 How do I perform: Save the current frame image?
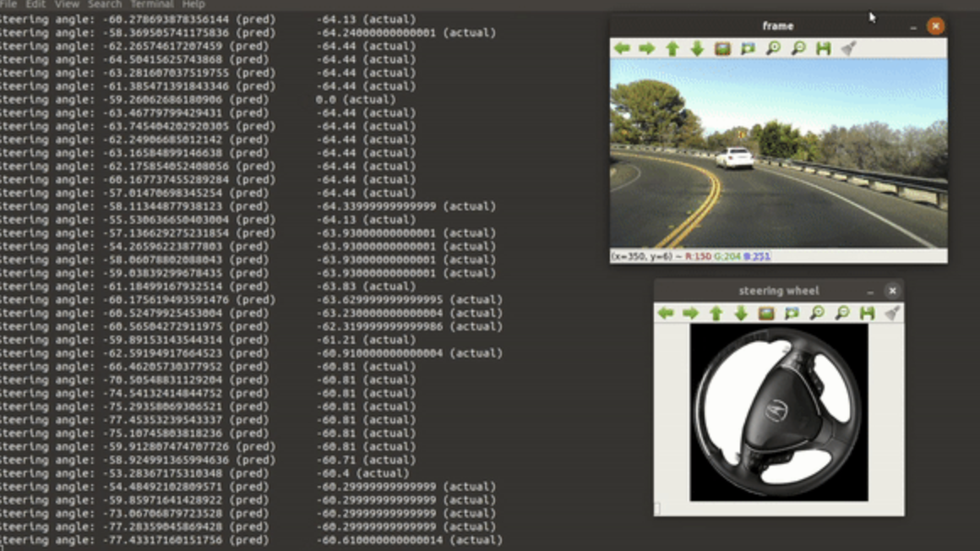pyautogui.click(x=823, y=48)
